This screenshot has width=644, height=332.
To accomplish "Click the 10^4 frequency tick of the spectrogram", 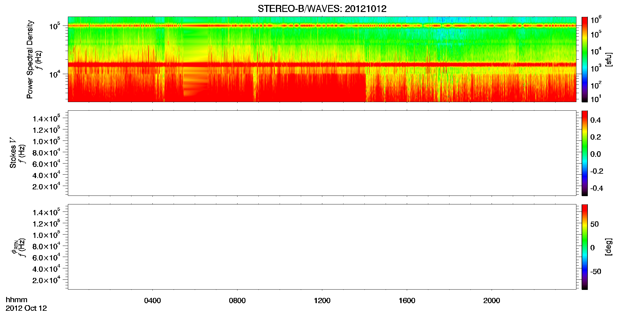I will [54, 74].
